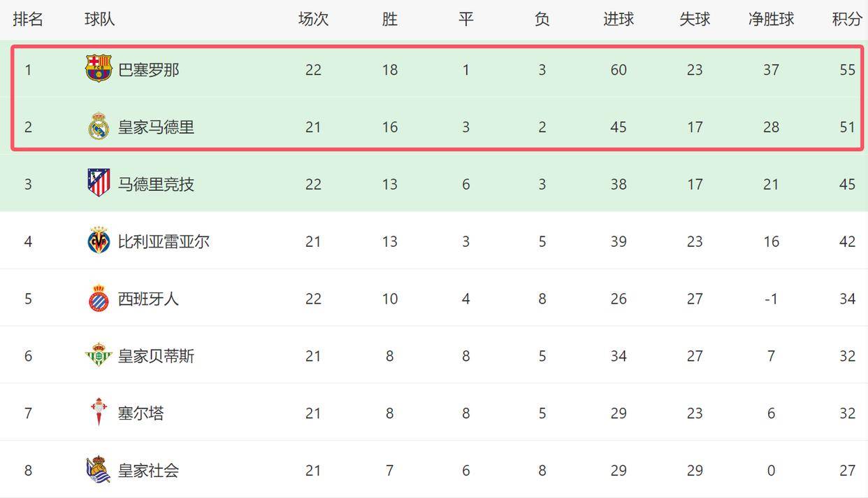Click the 皇家社会 team name
Viewport: 868px width, 498px height.
click(x=148, y=471)
